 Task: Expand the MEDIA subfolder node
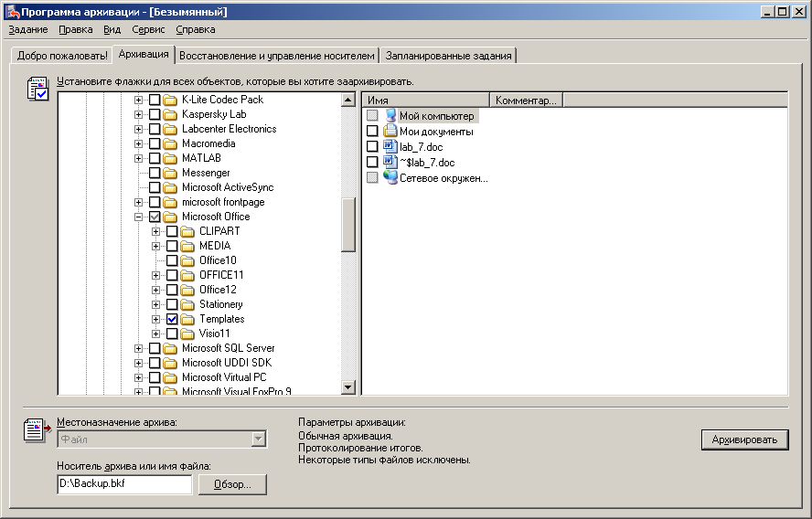155,247
